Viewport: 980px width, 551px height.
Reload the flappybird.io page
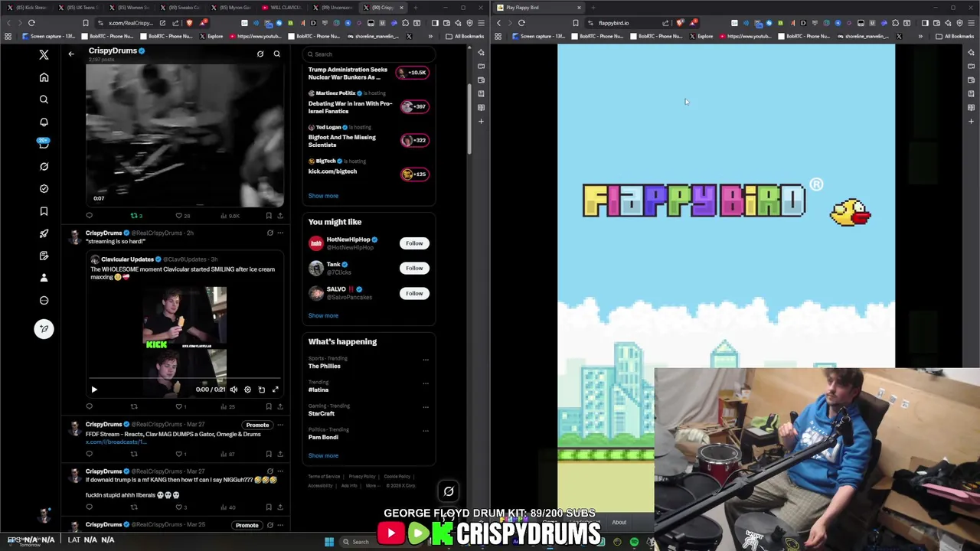(x=521, y=23)
